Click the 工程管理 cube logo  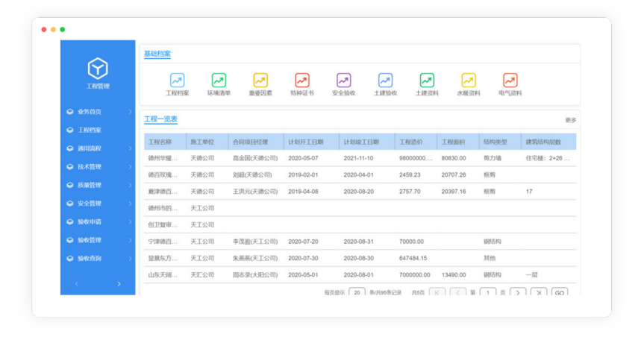[x=98, y=69]
